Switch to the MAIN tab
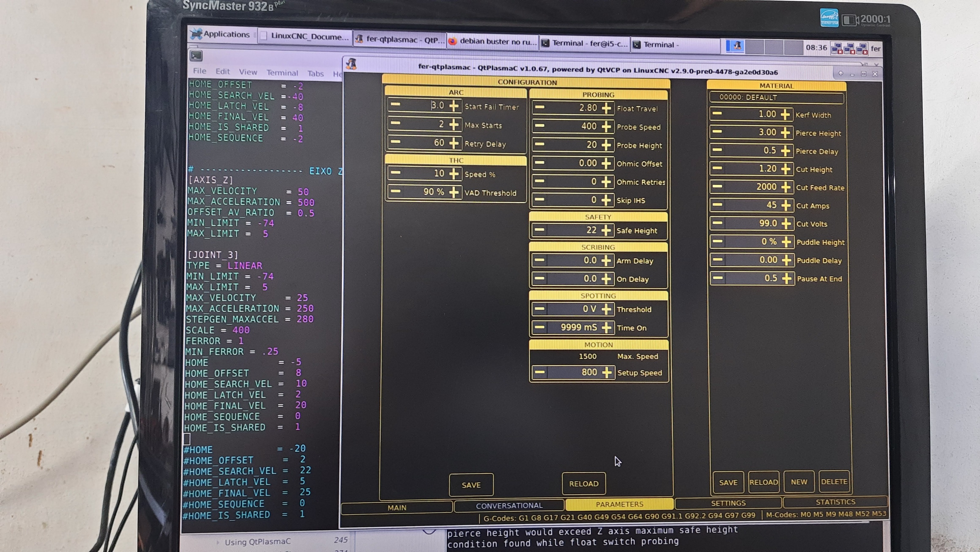 397,508
